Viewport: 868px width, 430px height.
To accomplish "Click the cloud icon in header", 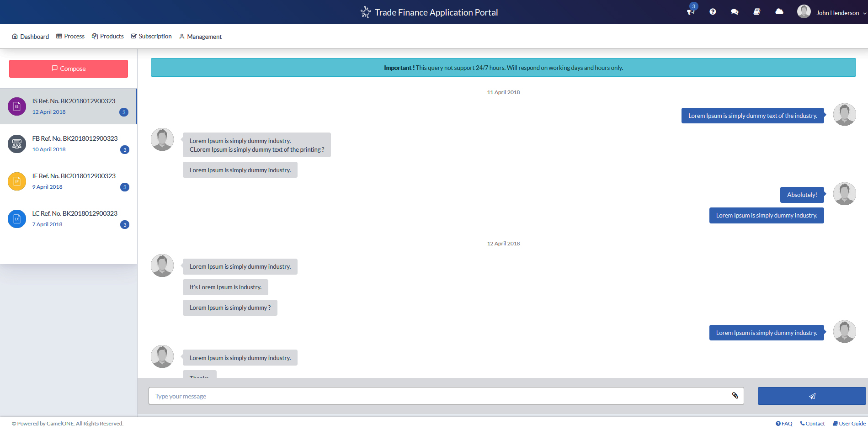I will (779, 12).
